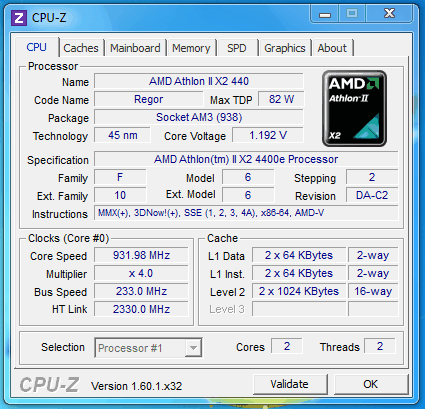Go to the Memory tab

point(191,48)
